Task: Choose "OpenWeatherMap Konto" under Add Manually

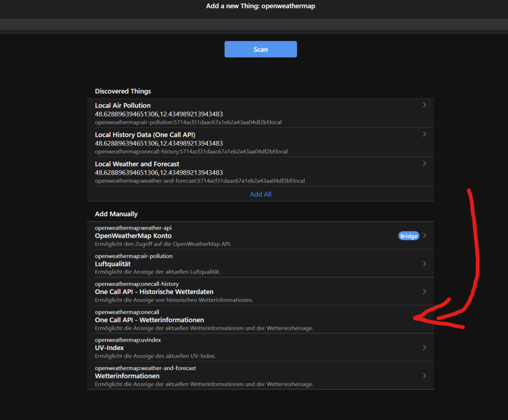Action: 133,236
